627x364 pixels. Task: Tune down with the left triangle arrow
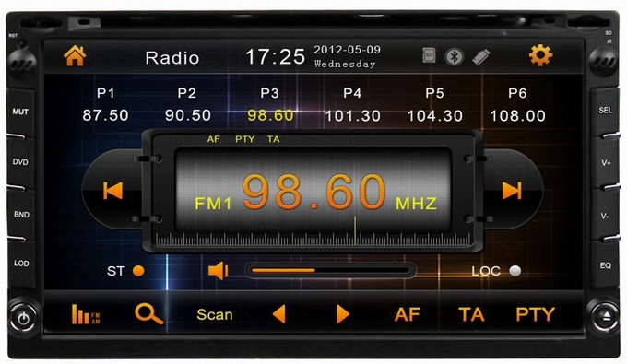click(278, 314)
